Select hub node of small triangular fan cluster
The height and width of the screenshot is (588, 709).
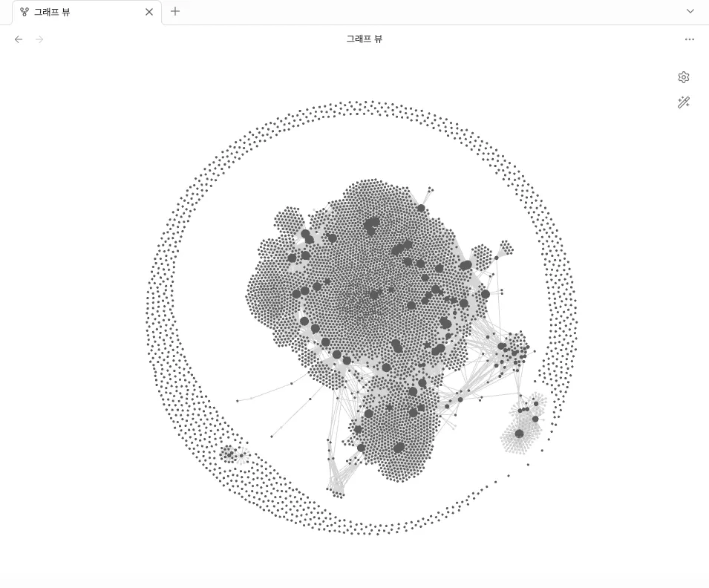496,258
